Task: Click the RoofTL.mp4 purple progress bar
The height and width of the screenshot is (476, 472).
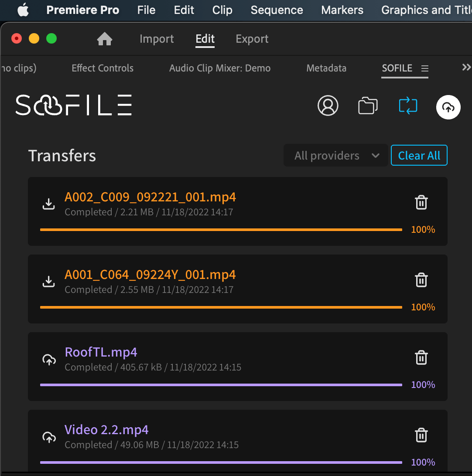Action: tap(221, 385)
